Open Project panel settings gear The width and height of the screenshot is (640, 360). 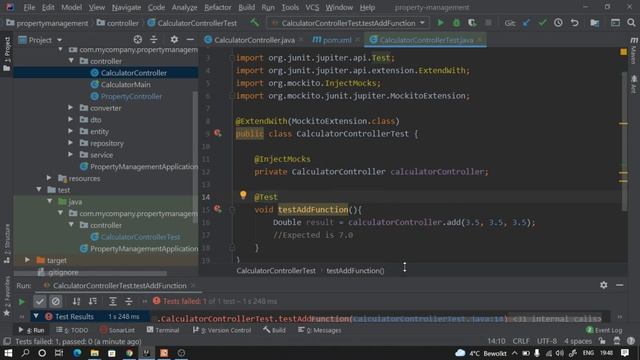(174, 40)
